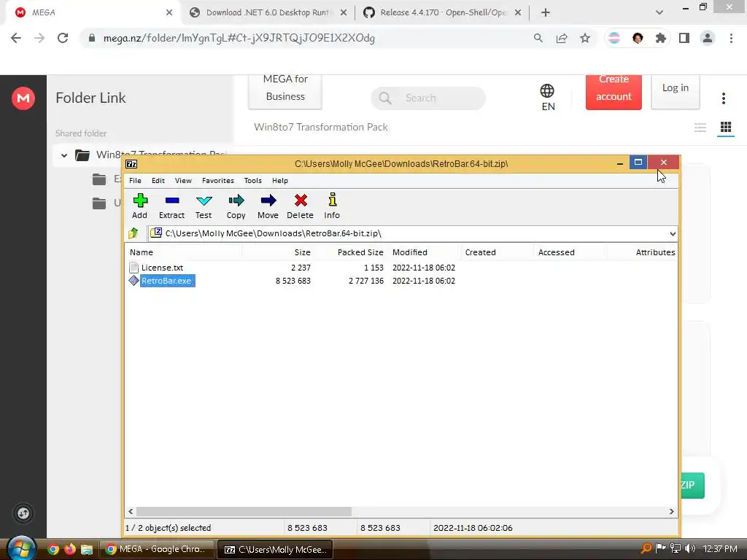This screenshot has width=747, height=560.
Task: Click Create account on MEGA
Action: pos(614,90)
